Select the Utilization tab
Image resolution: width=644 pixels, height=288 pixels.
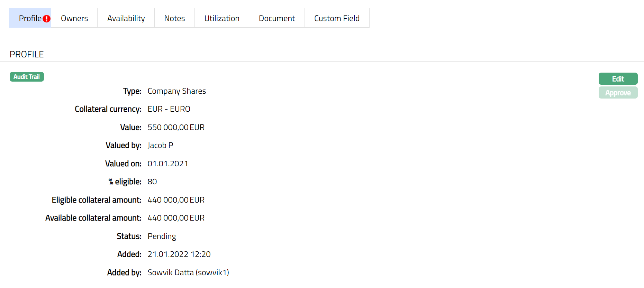(x=222, y=18)
